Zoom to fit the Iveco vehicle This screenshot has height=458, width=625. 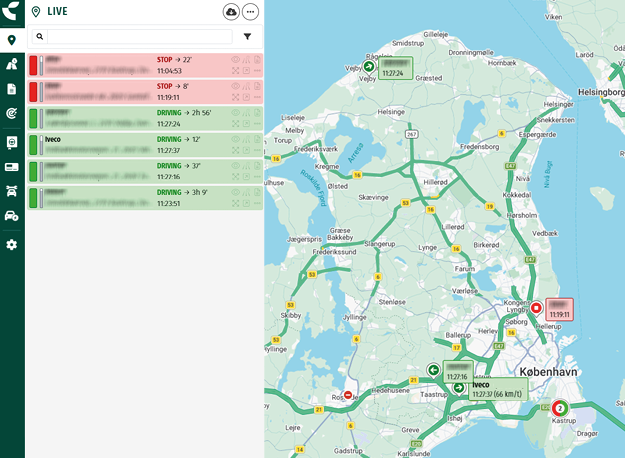tap(236, 150)
